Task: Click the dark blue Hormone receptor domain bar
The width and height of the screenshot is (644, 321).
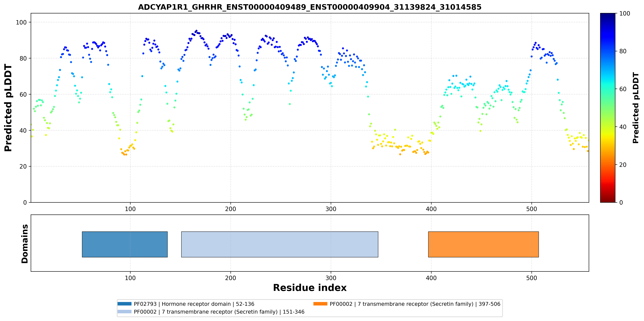Action: point(125,244)
